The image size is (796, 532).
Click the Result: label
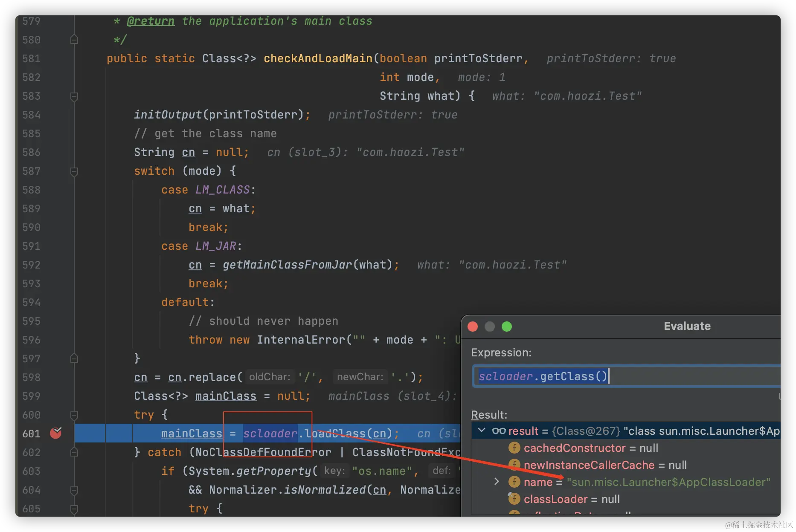click(x=489, y=415)
